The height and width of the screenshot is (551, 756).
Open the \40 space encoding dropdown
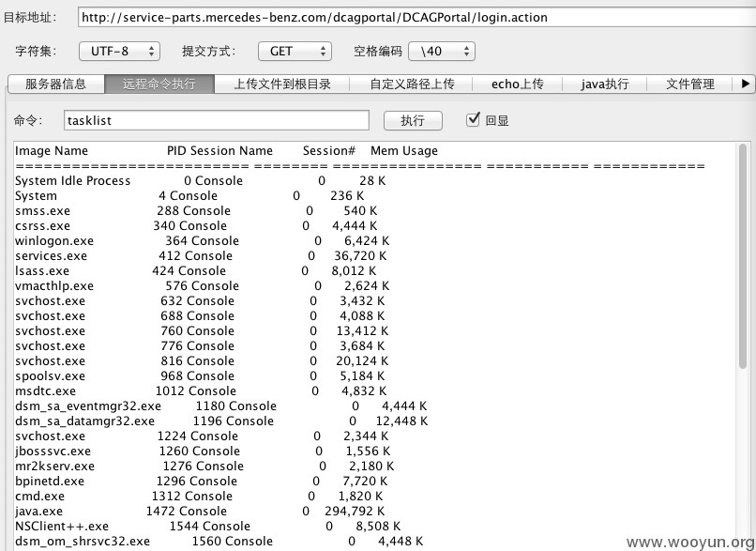[x=442, y=51]
